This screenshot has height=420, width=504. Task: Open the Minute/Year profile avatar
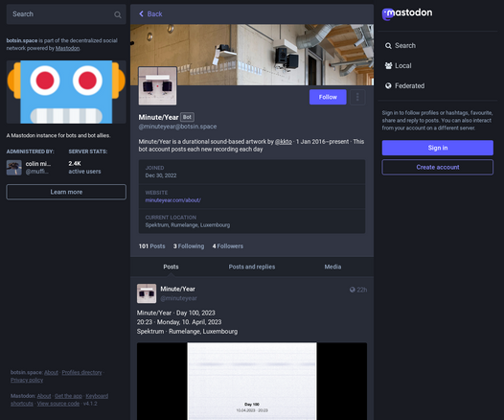(157, 86)
